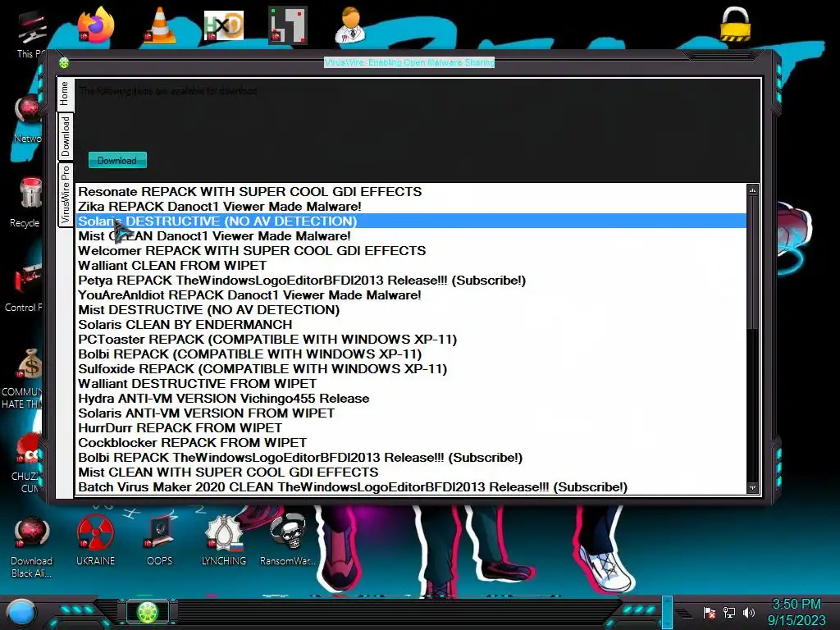Select 'PCToaster REPACK (COMPATIBLE WITH WINDOWS XP-11)'
Screen dimensions: 840x630
tap(411, 339)
